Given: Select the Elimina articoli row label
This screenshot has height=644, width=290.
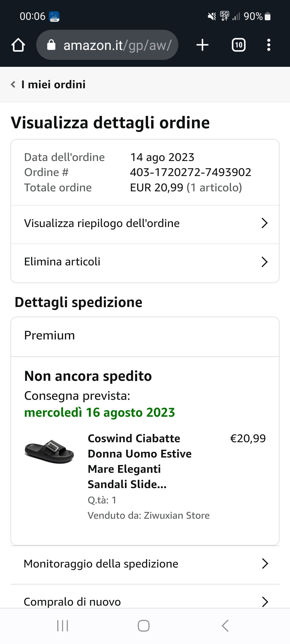Looking at the screenshot, I should click(62, 262).
